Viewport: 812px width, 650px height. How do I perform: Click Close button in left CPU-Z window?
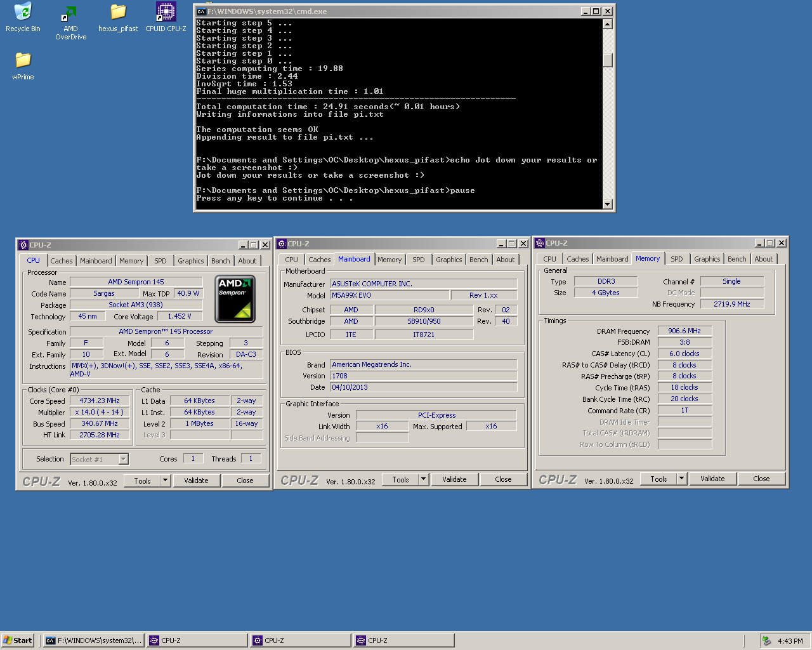pos(246,481)
